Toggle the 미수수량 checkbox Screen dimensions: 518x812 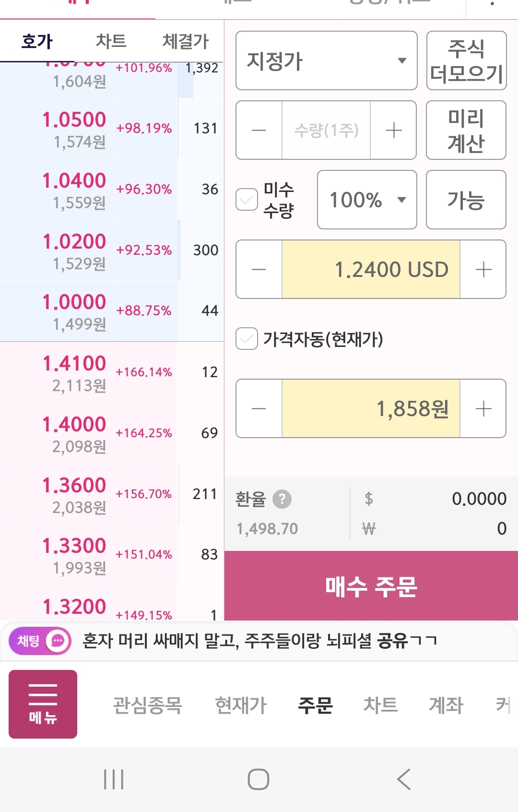[247, 200]
